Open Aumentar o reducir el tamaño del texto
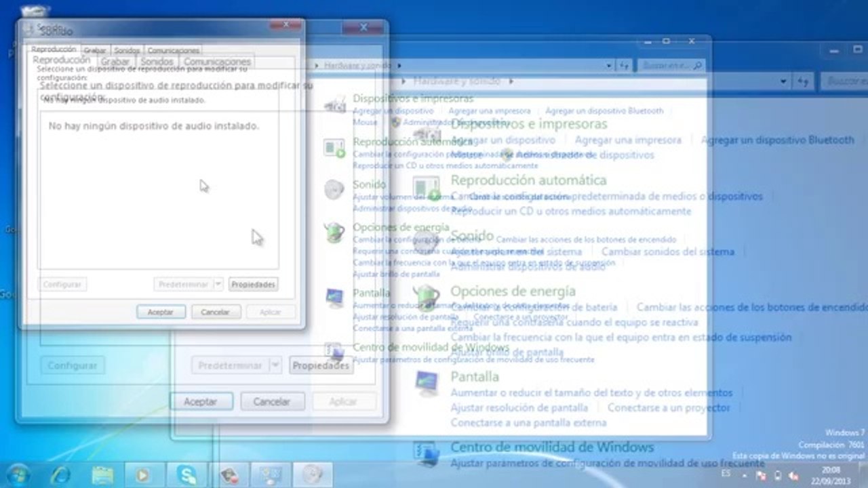 pyautogui.click(x=592, y=392)
